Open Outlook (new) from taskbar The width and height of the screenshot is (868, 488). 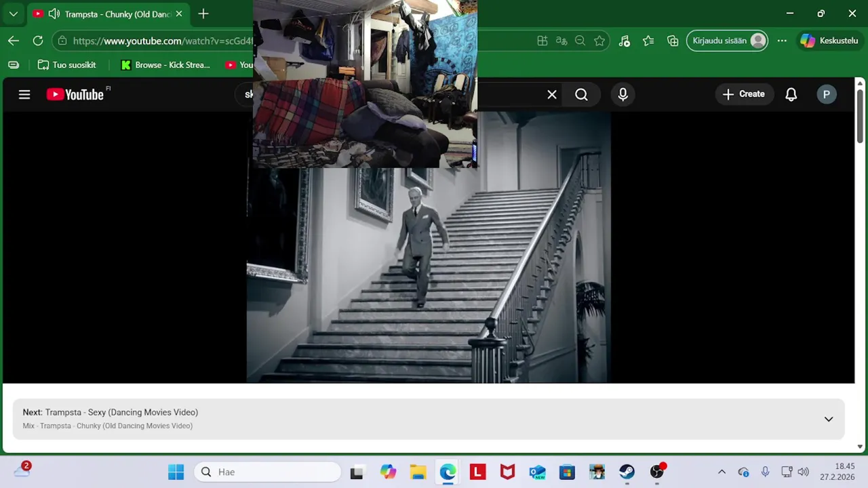coord(537,472)
